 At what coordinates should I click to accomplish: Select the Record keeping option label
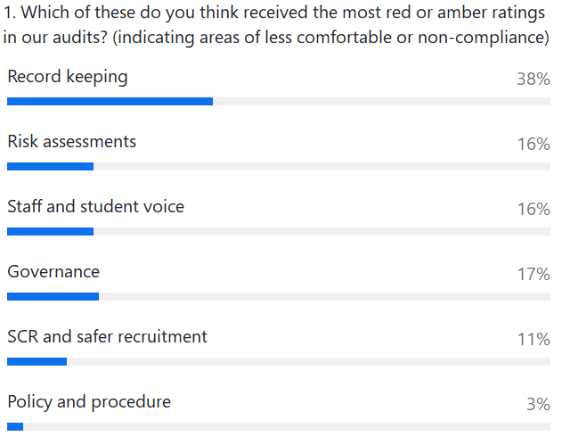point(68,77)
